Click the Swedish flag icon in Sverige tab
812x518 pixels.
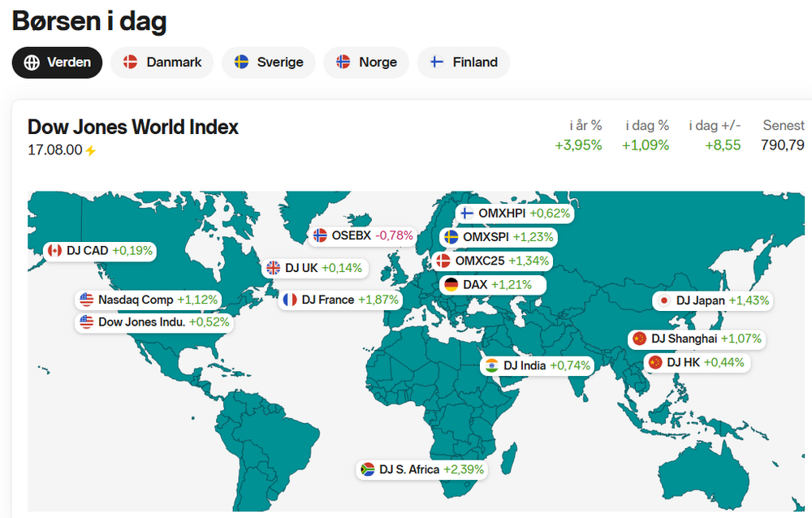tap(241, 63)
